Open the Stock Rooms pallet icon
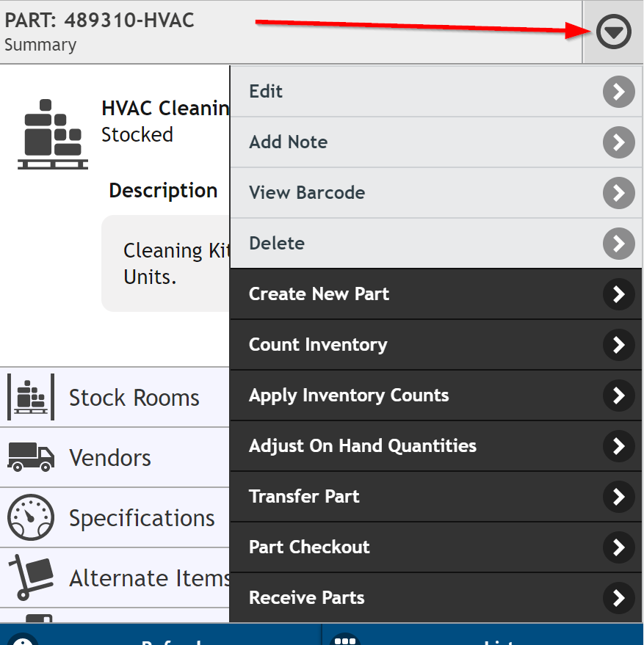This screenshot has height=645, width=644. point(31,397)
